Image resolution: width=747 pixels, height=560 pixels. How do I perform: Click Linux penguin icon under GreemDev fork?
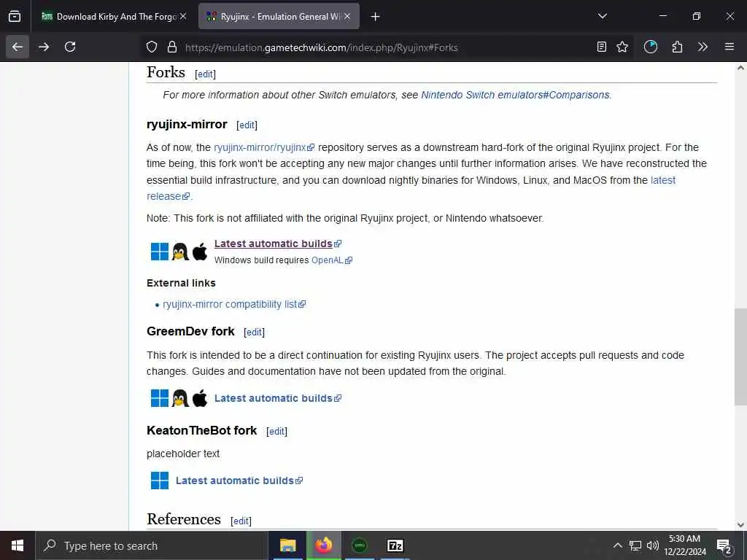click(x=180, y=398)
